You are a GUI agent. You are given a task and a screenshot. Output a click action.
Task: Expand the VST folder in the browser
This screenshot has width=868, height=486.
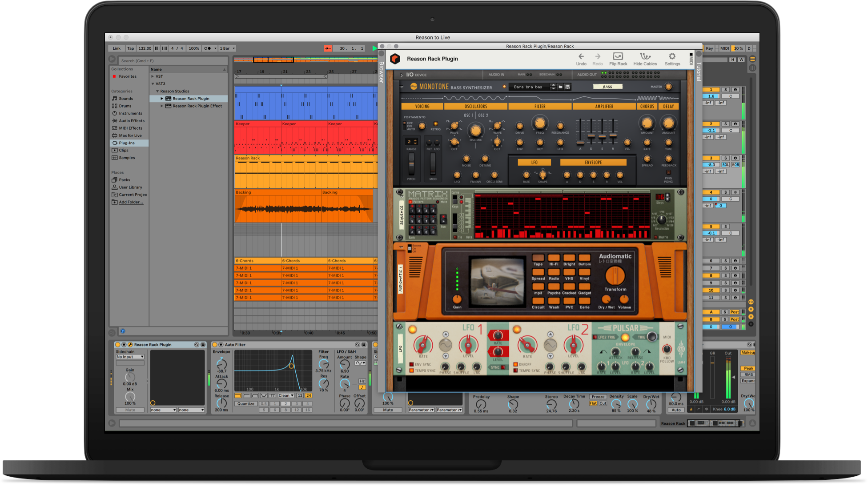pos(153,76)
